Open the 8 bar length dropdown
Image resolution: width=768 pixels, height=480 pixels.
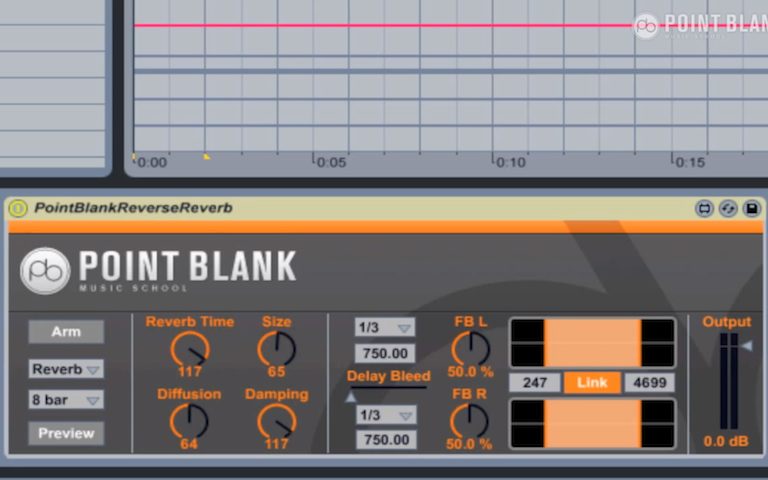pos(66,400)
